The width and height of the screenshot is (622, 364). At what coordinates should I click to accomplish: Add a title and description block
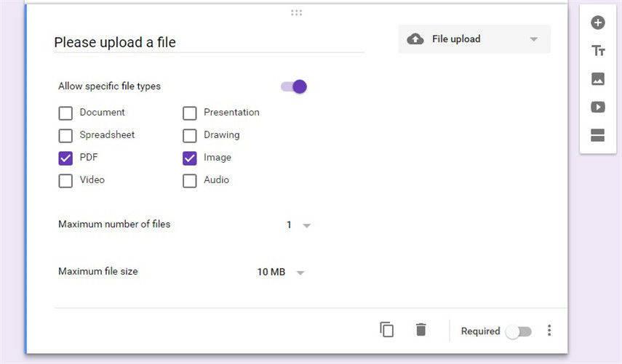point(598,51)
